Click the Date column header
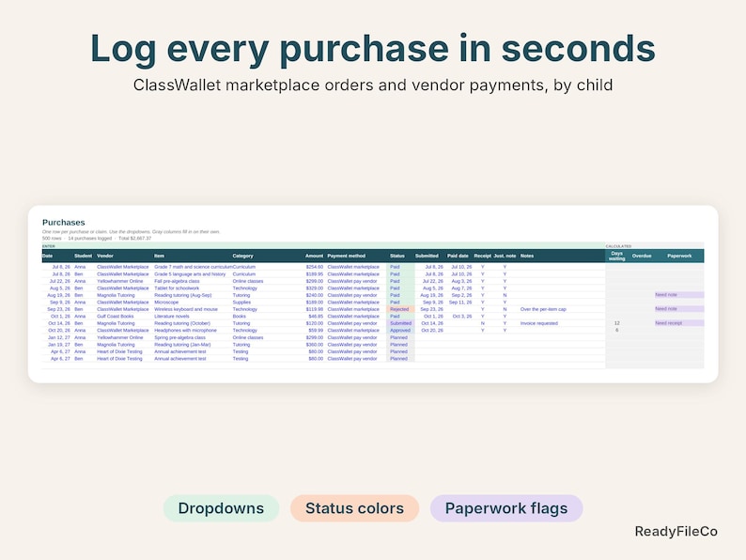The width and height of the screenshot is (746, 560). [48, 256]
